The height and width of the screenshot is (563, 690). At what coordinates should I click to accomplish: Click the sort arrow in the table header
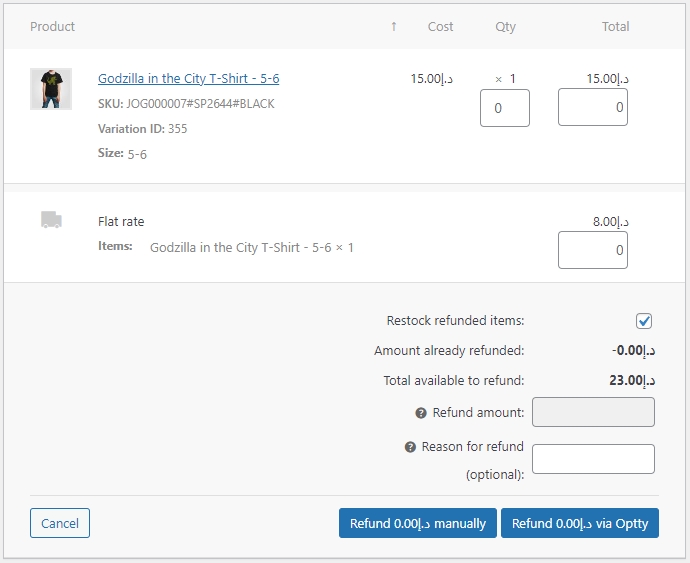coord(394,27)
